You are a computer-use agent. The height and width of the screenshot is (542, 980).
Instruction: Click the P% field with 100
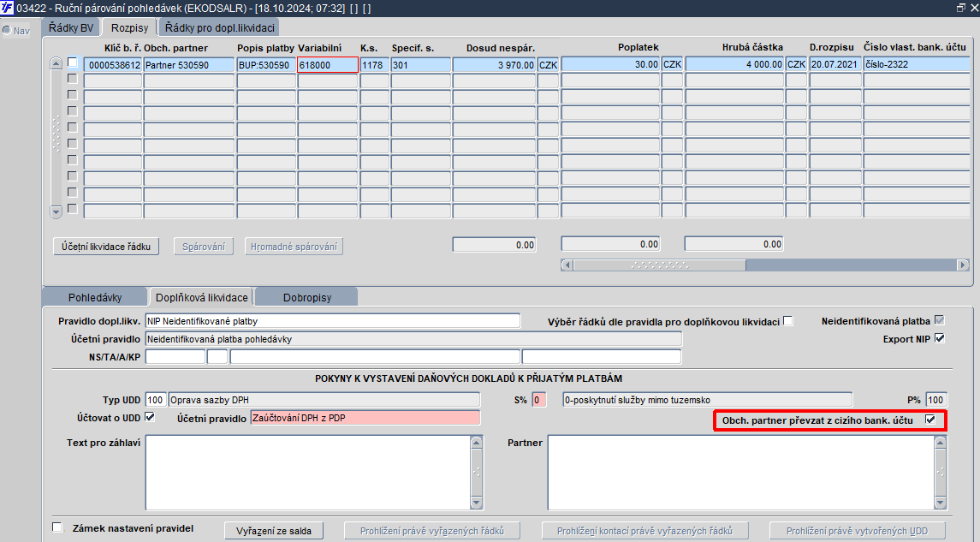[935, 400]
